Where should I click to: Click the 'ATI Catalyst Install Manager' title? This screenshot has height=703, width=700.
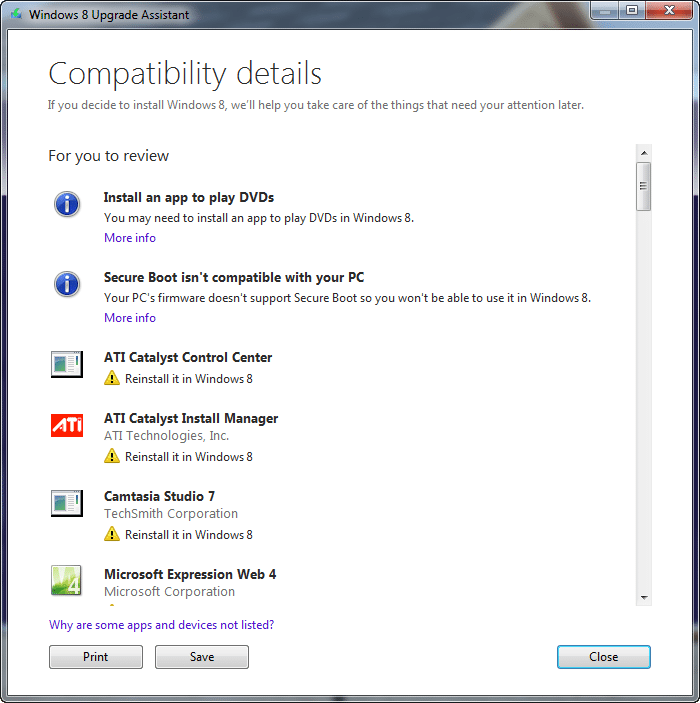click(x=191, y=418)
